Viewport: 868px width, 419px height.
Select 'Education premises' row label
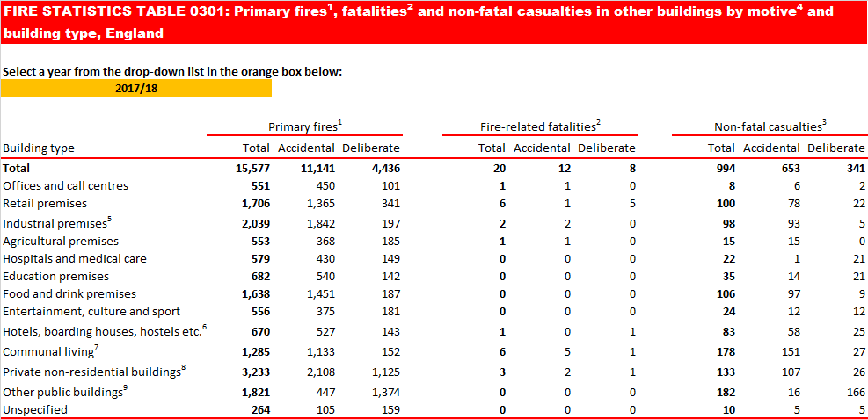tap(56, 276)
